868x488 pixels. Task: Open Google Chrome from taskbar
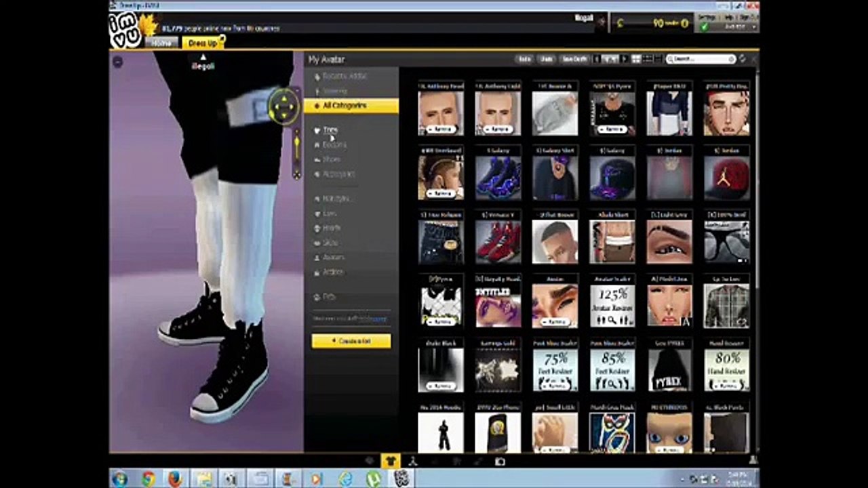148,479
